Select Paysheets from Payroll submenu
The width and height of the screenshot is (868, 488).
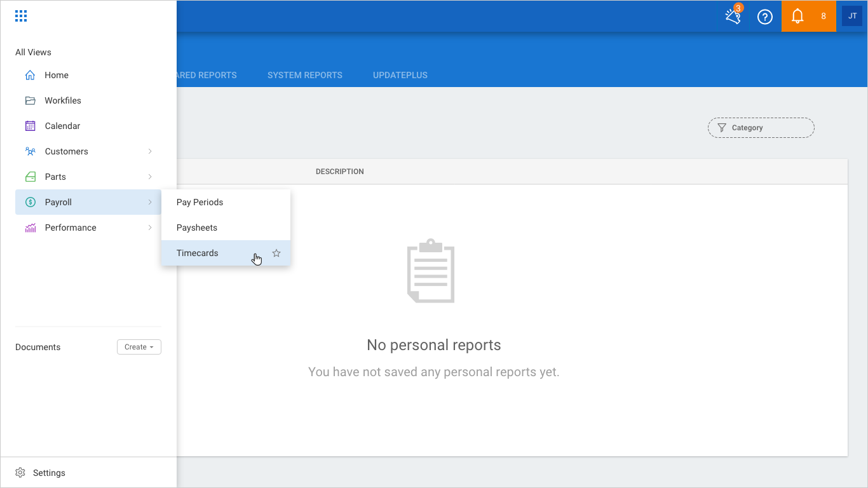[226, 227]
